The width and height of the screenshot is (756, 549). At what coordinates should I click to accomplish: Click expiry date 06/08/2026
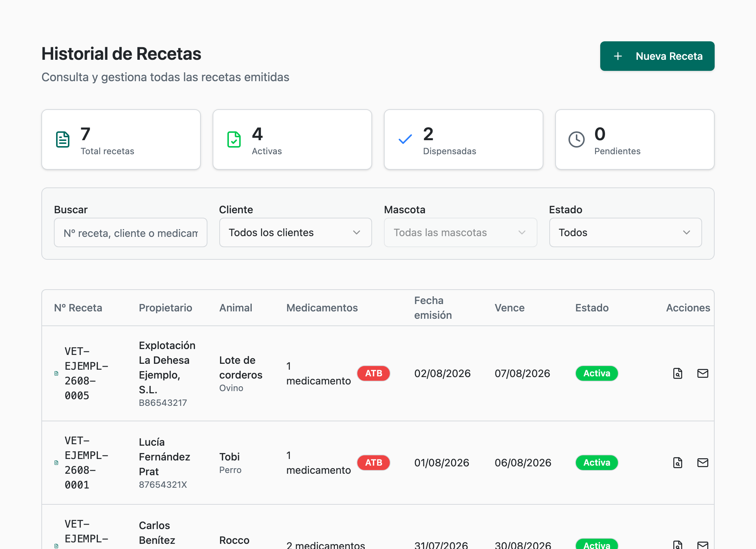point(523,463)
